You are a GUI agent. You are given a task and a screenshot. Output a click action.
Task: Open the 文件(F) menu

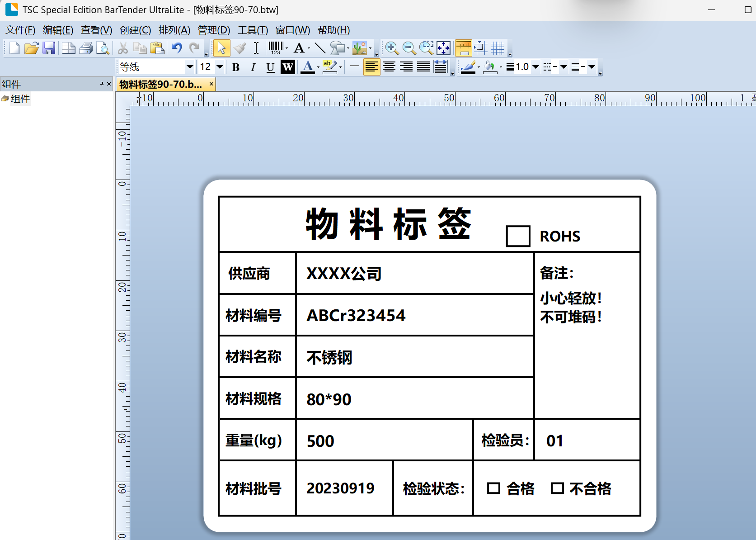[x=20, y=30]
